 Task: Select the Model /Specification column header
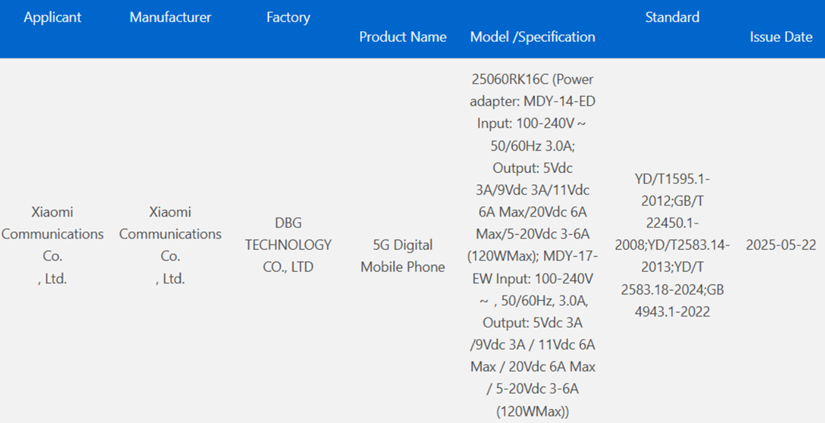tap(532, 37)
